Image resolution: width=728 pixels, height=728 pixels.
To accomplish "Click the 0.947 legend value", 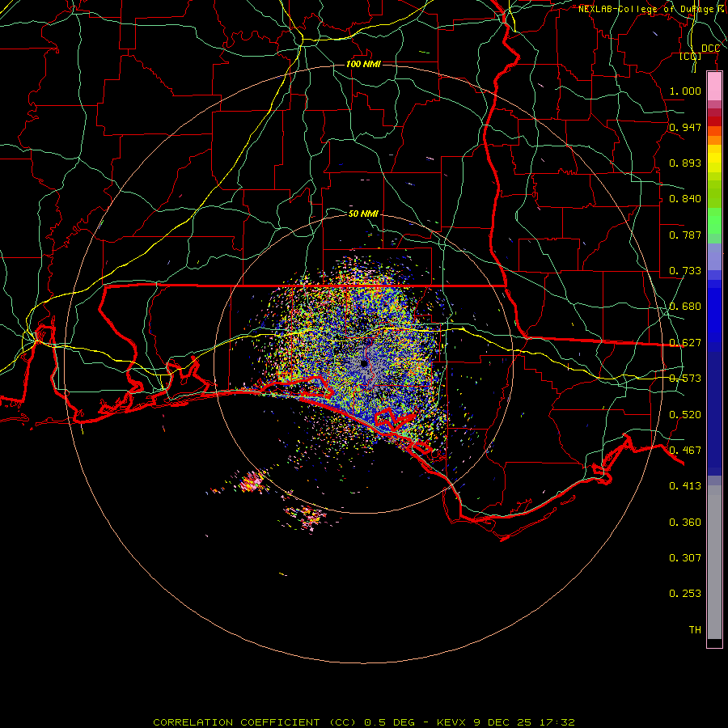I will coord(685,127).
